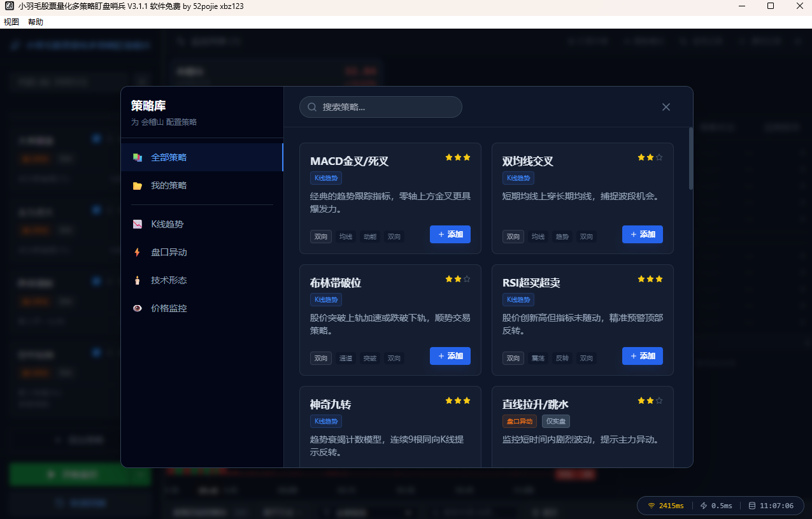Click the 均线 tag on the MACD金叉/死叉 card
The image size is (812, 519).
[346, 237]
